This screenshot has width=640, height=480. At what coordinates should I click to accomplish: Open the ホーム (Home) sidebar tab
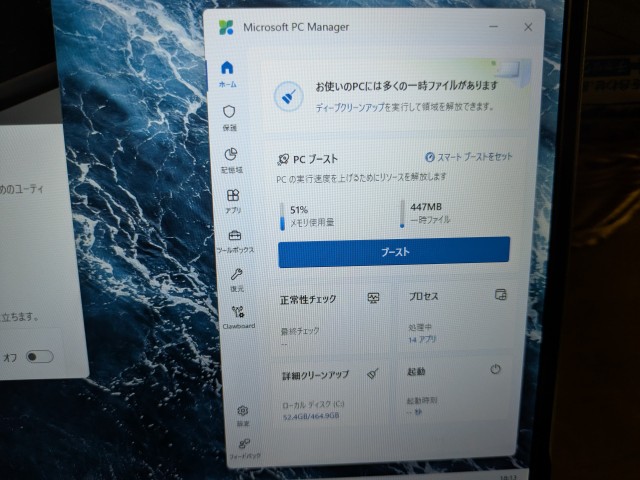(x=227, y=73)
